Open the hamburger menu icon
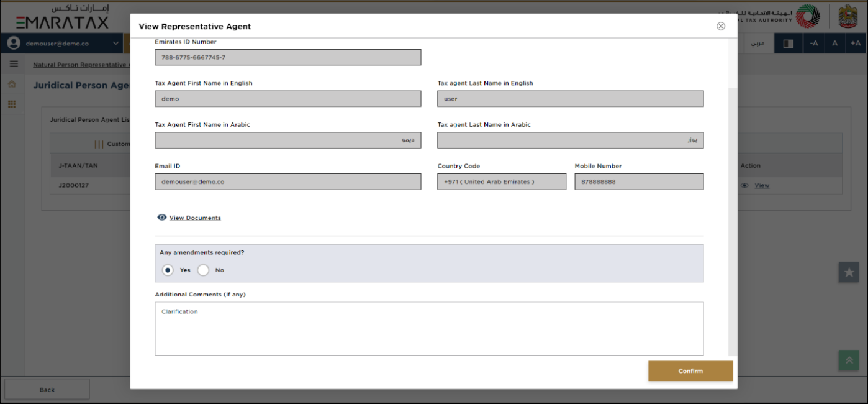This screenshot has width=868, height=404. 14,64
